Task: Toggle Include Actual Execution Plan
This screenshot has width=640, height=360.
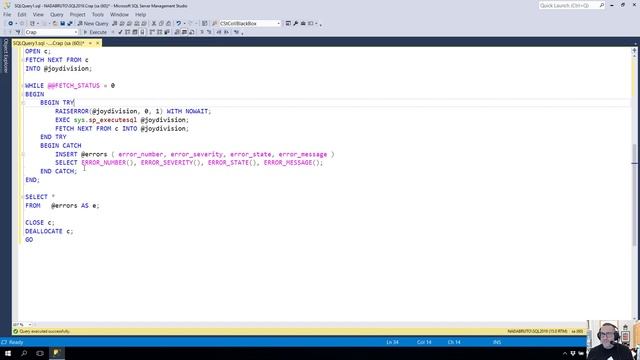Action: pyautogui.click(x=152, y=32)
